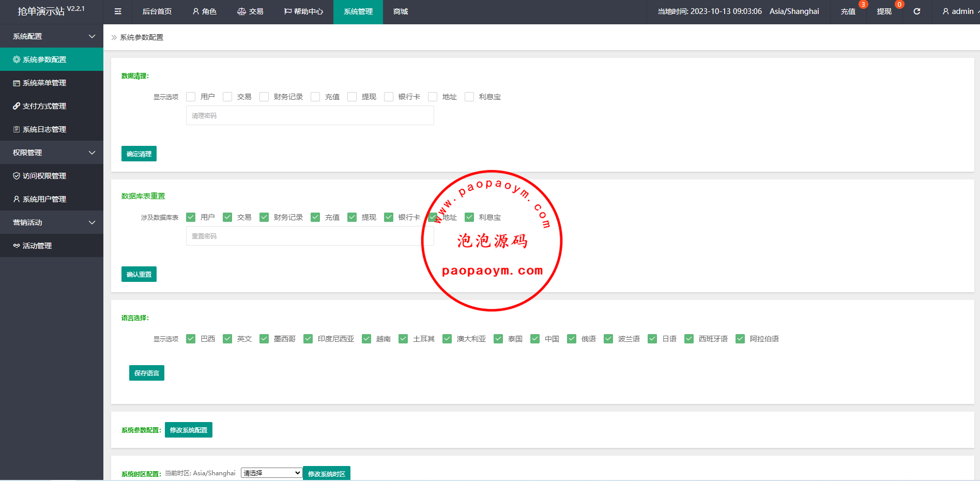Screen dimensions: 980x481
Task: Open the timezone 请选择 dropdown
Action: tap(271, 473)
